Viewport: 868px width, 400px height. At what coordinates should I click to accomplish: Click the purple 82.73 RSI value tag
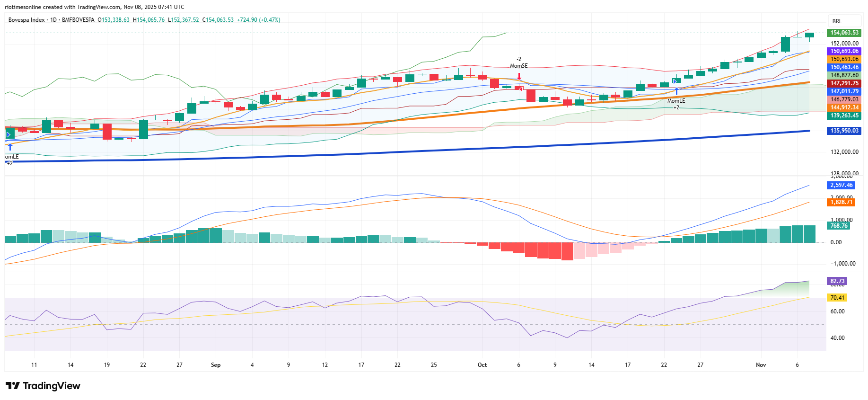[837, 281]
